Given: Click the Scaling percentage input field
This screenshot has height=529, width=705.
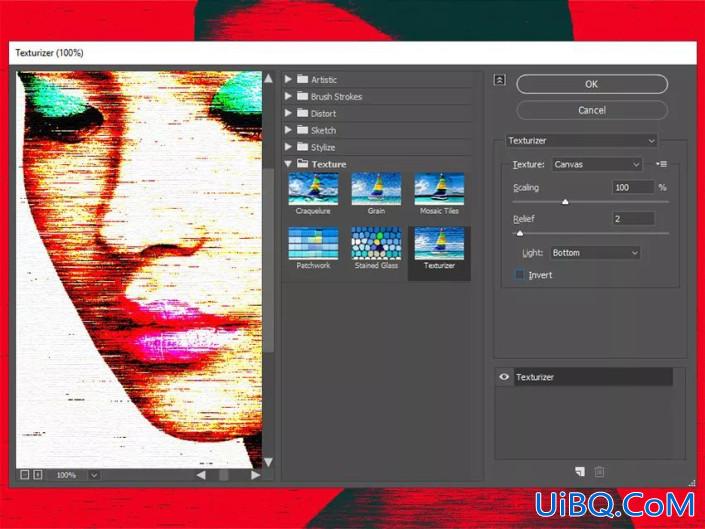Looking at the screenshot, I should 633,187.
